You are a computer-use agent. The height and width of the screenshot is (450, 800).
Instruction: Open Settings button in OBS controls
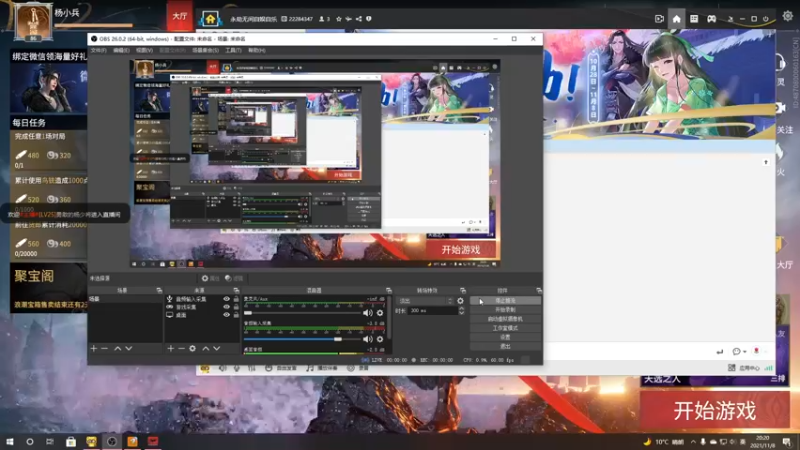[505, 337]
